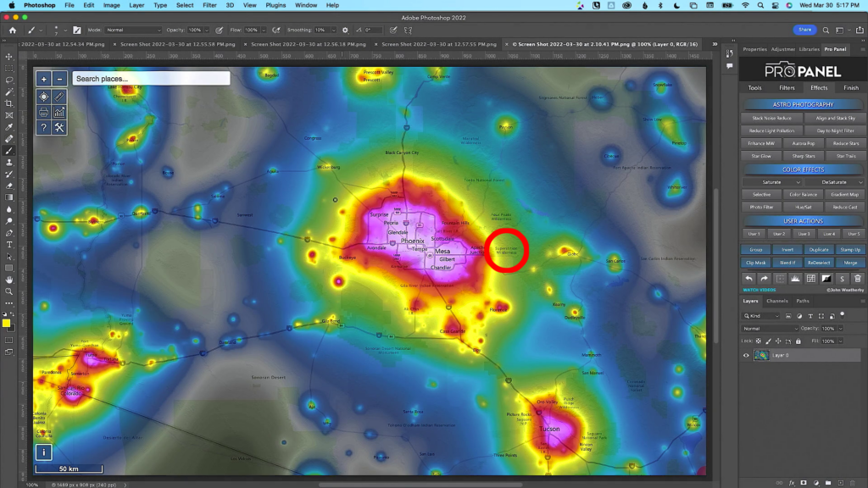Click the Reduce Light Pollution button

(x=770, y=130)
